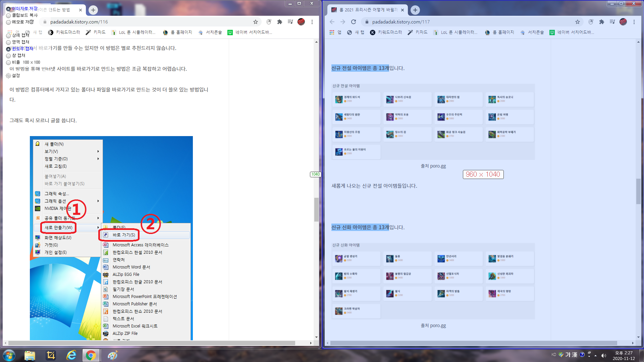Screen dimensions: 644x362
Task: Click the right window's vertical scrollbar thumb
Action: tap(638, 191)
